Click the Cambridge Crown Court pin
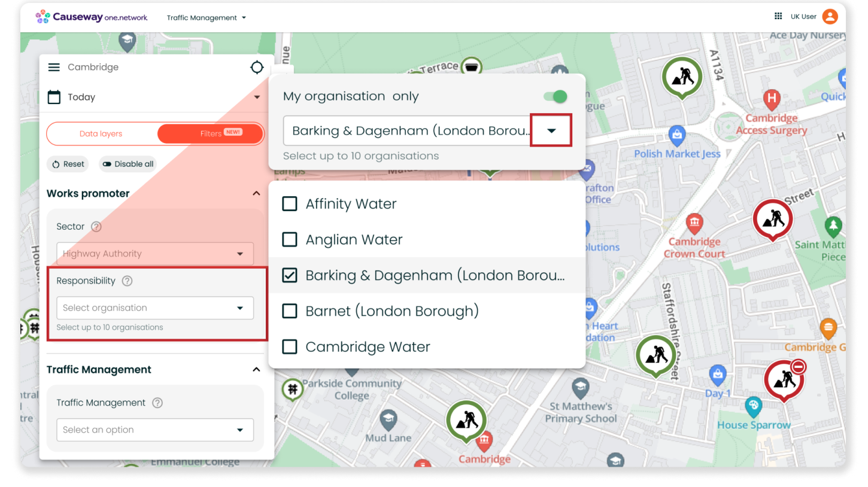 coord(694,223)
